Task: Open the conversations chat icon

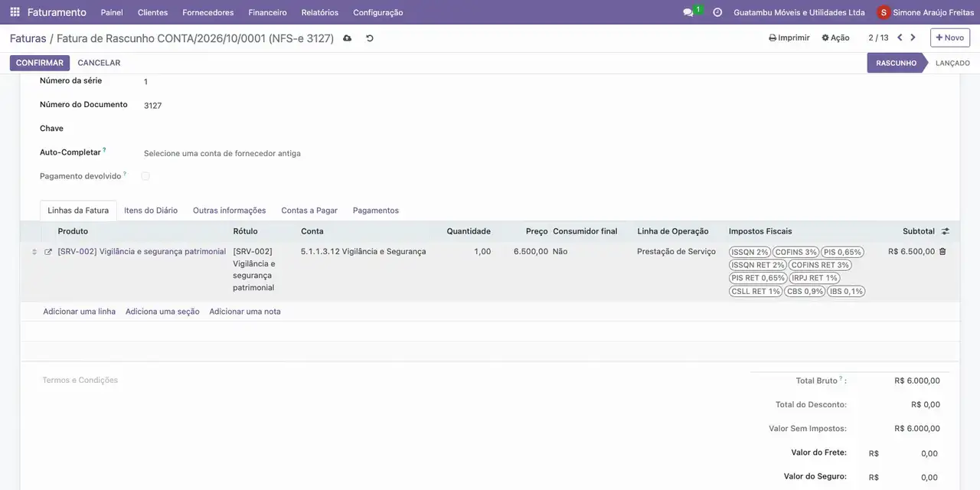Action: pyautogui.click(x=688, y=12)
